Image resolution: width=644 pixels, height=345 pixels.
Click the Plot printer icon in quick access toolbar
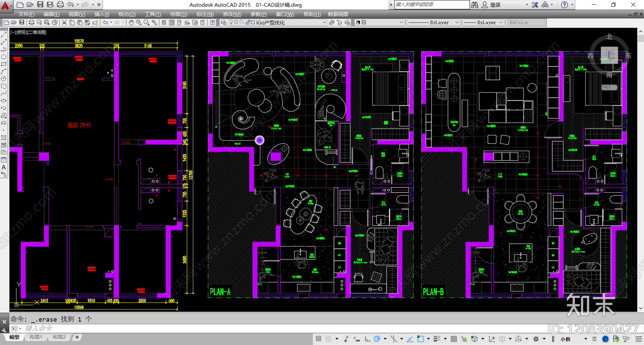[x=60, y=4]
